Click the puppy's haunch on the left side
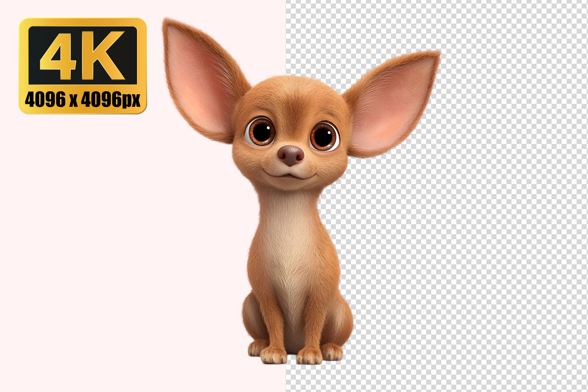588x392 pixels. (x=253, y=314)
